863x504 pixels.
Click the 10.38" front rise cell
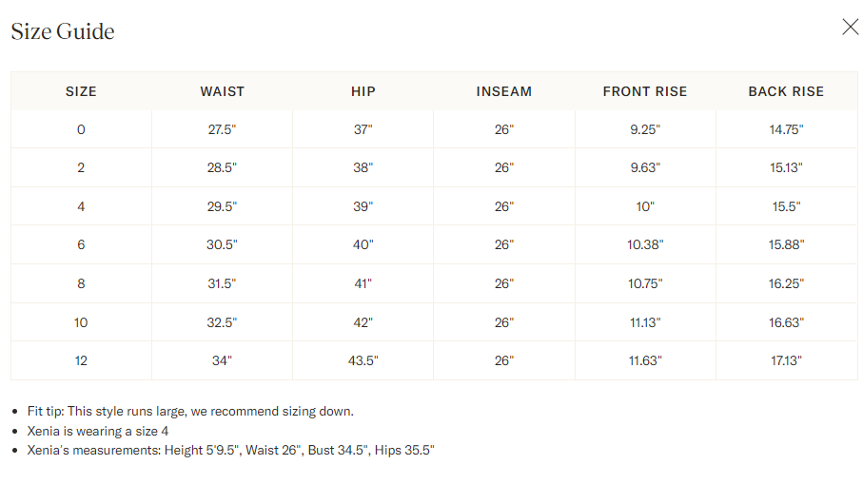[x=645, y=244]
